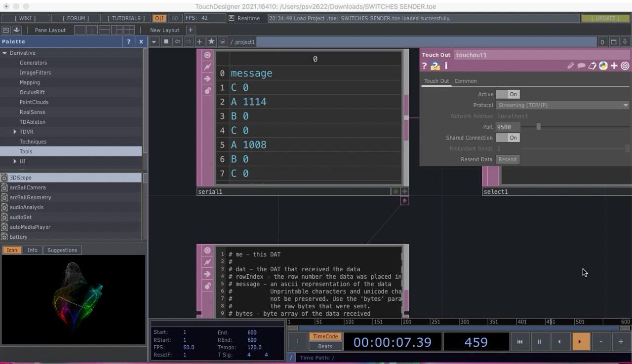Open the Python help icon in parameter panel
Viewport: 632px width, 364px height.
tap(435, 66)
